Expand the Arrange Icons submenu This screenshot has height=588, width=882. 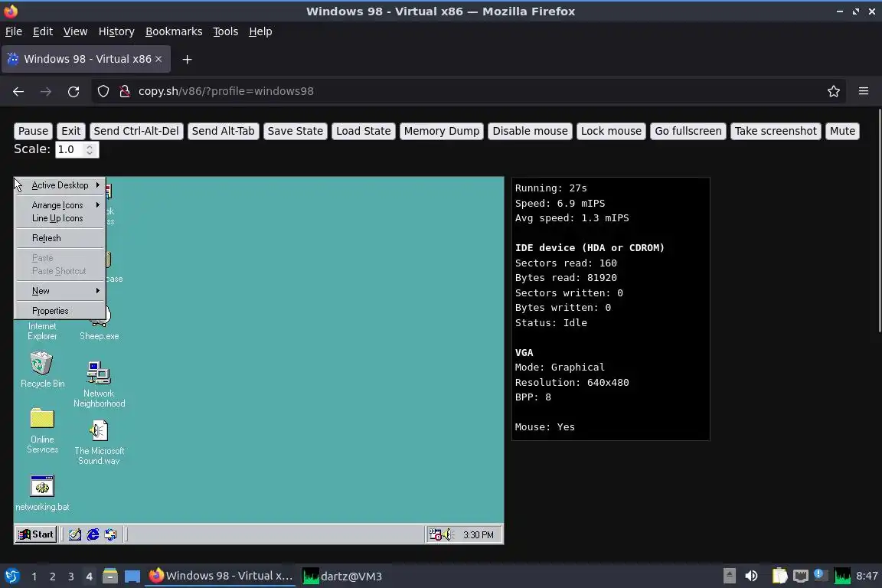(x=60, y=205)
